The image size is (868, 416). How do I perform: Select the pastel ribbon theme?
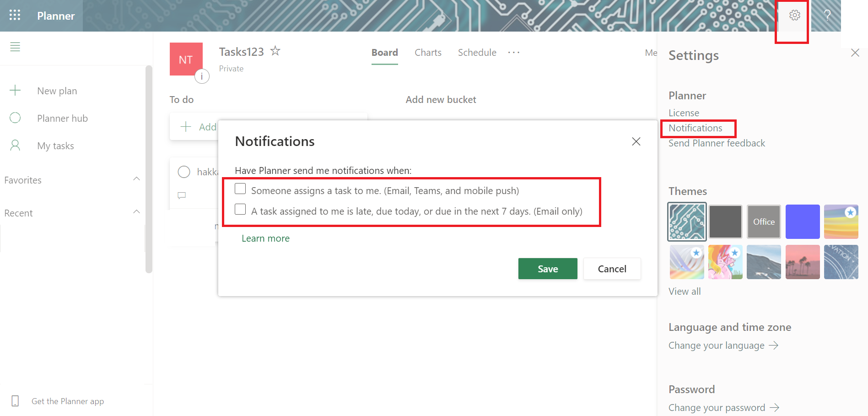click(x=687, y=262)
